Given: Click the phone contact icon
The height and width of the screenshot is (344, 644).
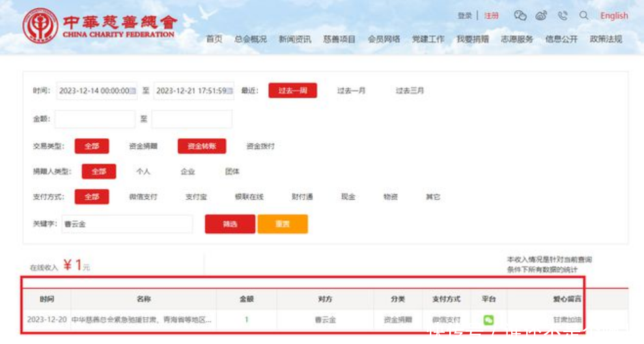Looking at the screenshot, I should point(563,16).
